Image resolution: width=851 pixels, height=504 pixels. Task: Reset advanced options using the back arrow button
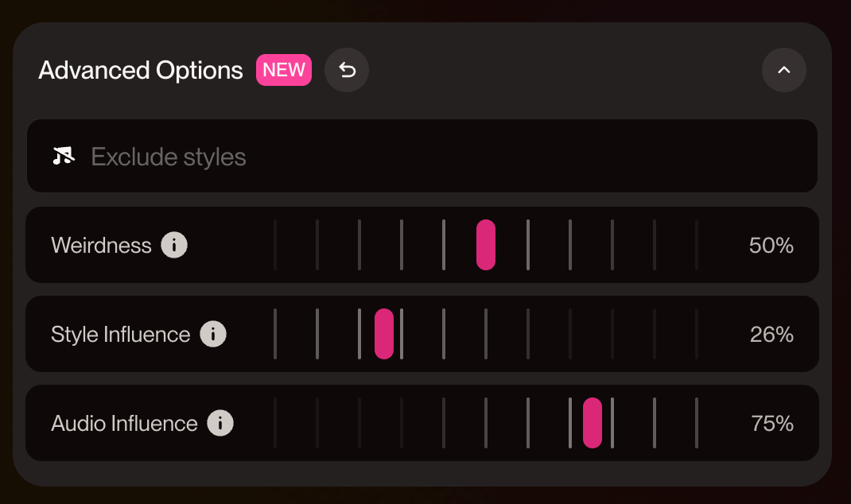(x=347, y=70)
